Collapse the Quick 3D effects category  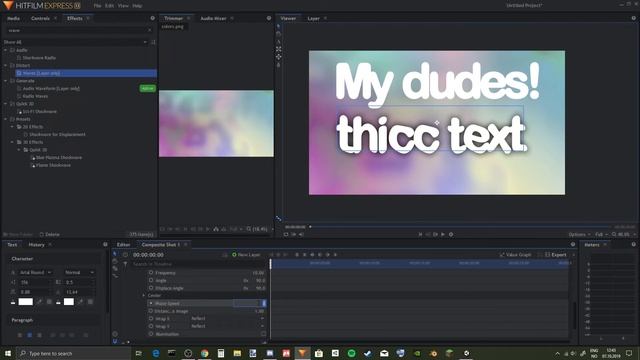6,104
